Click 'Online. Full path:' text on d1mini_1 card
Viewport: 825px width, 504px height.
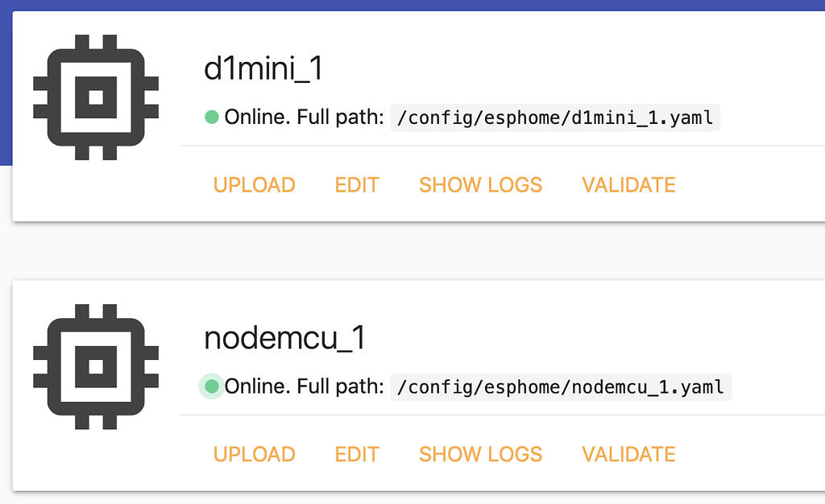pos(304,117)
